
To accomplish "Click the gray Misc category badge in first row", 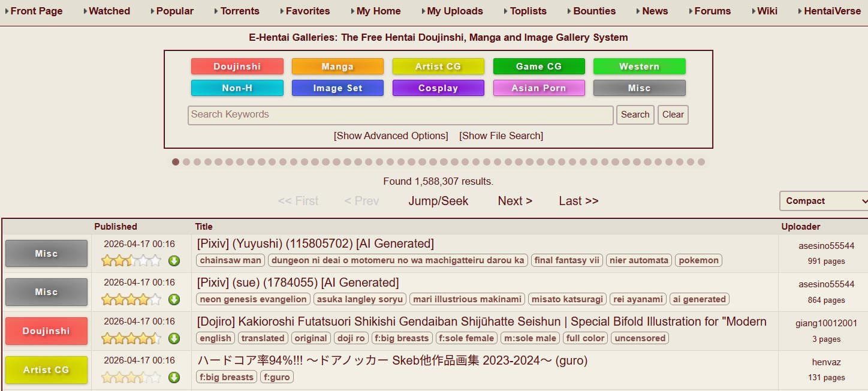I will coord(46,254).
